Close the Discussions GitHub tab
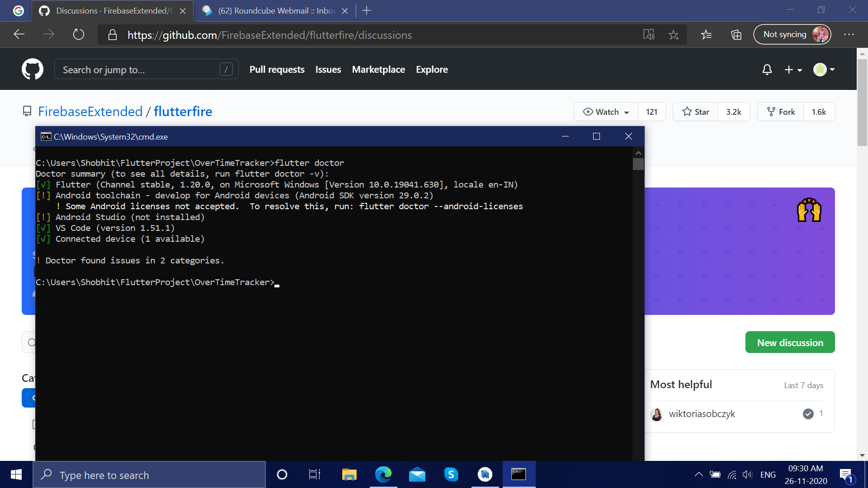Viewport: 868px width, 488px height. (183, 11)
